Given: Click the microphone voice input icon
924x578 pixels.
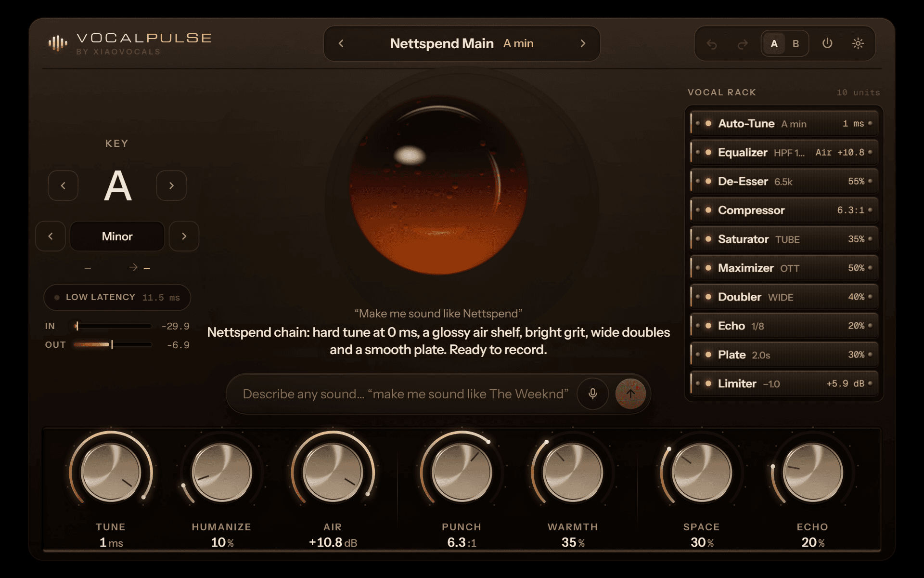Looking at the screenshot, I should 593,394.
